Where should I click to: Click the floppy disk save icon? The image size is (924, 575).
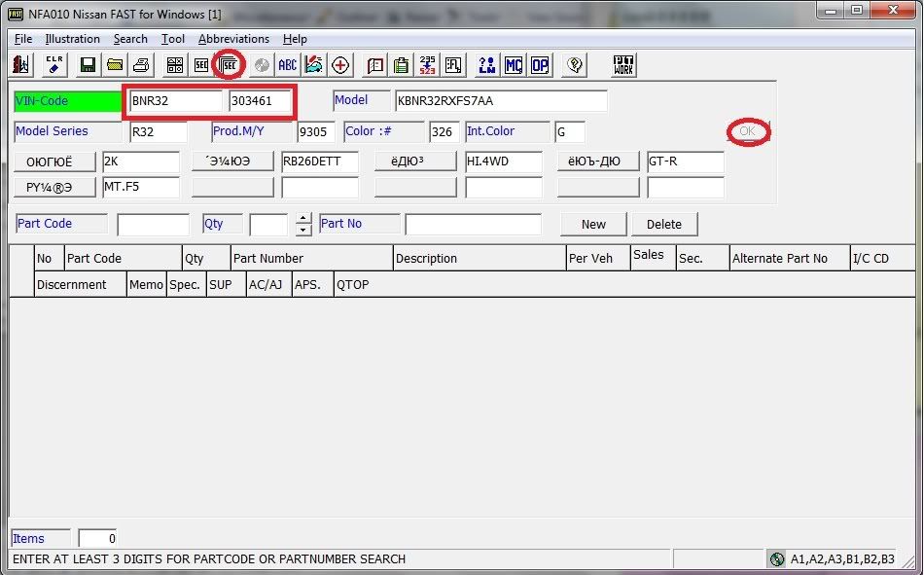point(88,65)
